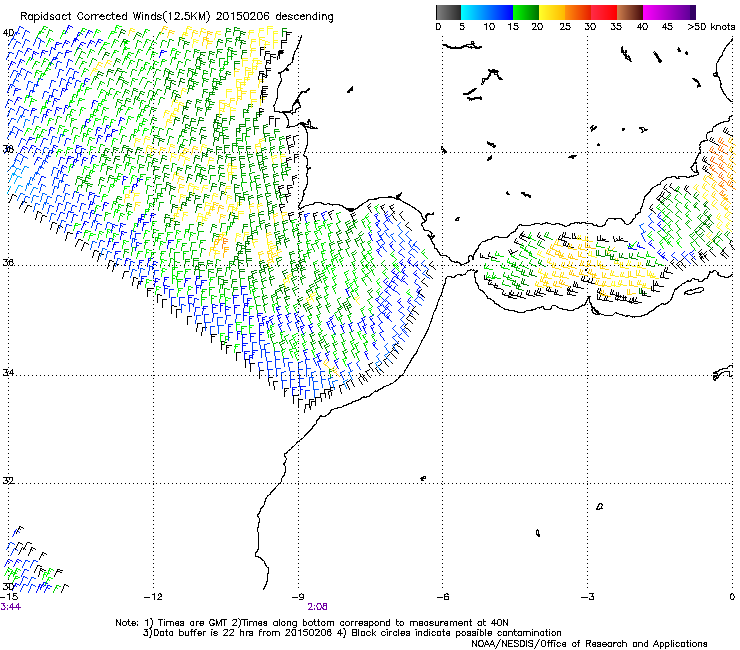
Task: Click the longitude label '-15'
Action: point(9,597)
